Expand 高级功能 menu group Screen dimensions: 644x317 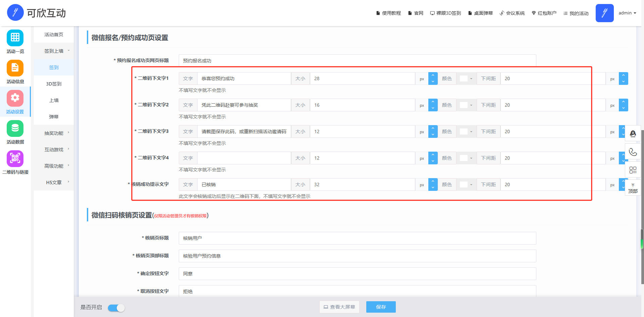point(54,166)
